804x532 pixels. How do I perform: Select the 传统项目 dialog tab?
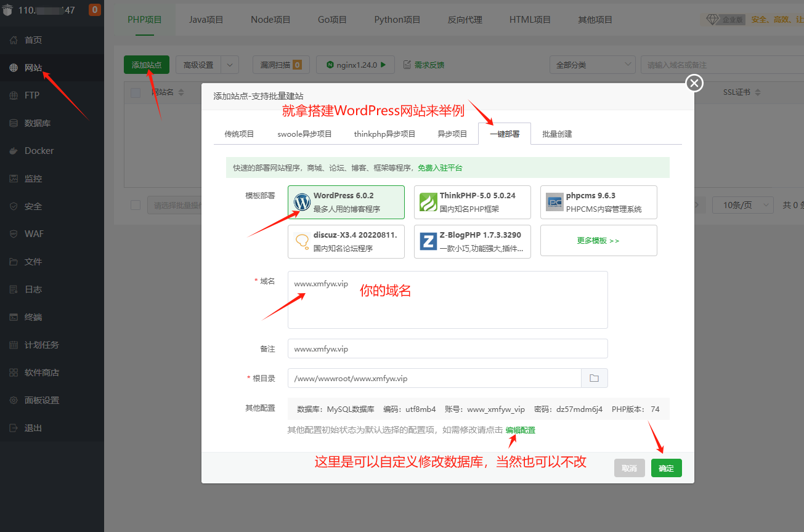(x=239, y=134)
